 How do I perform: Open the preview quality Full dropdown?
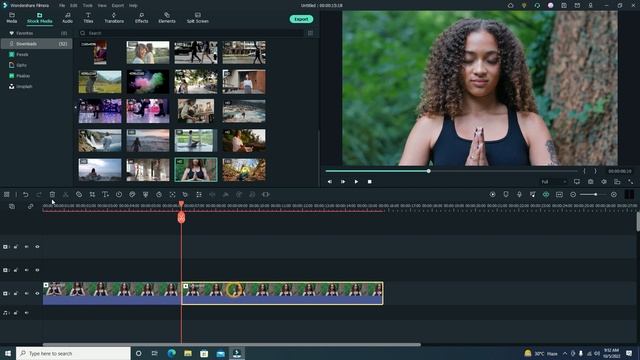tap(553, 182)
